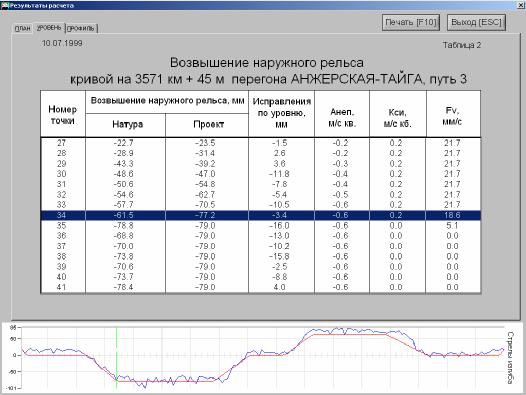This screenshot has height=395, width=526.
Task: Click Fv value 18.6 in row 34
Action: (x=452, y=215)
